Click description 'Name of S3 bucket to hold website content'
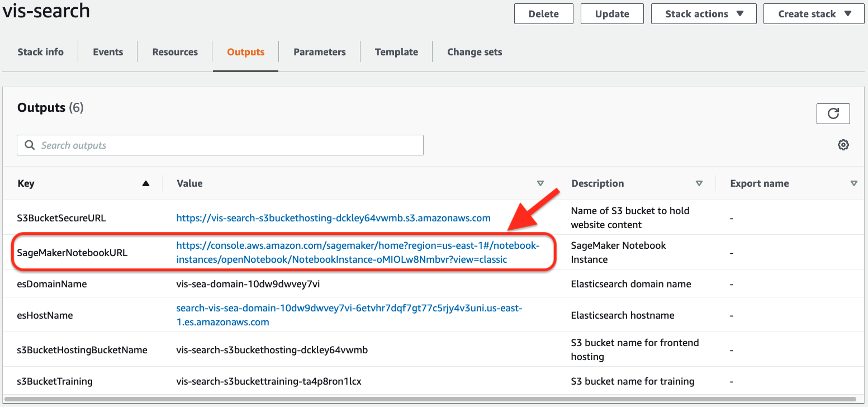The width and height of the screenshot is (868, 407). [630, 218]
